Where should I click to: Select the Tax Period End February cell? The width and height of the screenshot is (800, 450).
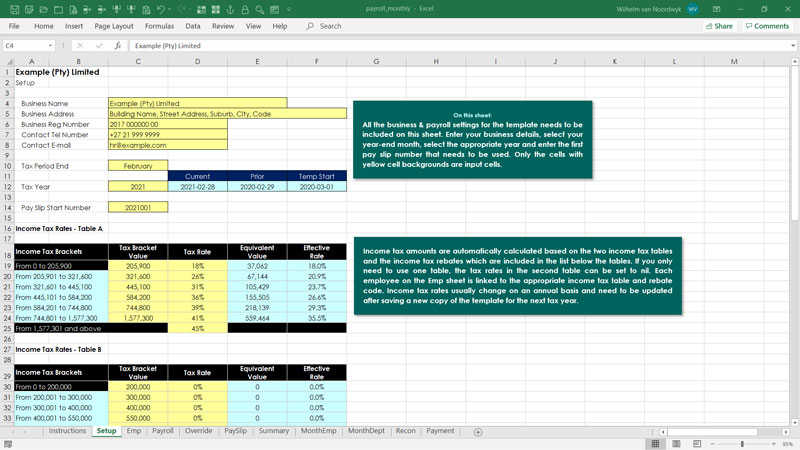coord(138,166)
